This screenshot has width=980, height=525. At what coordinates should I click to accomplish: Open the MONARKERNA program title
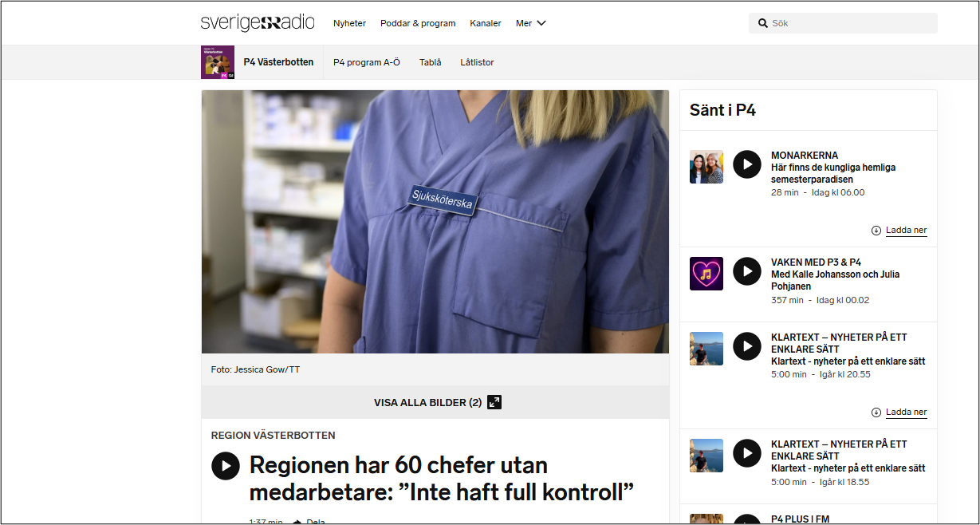click(805, 156)
